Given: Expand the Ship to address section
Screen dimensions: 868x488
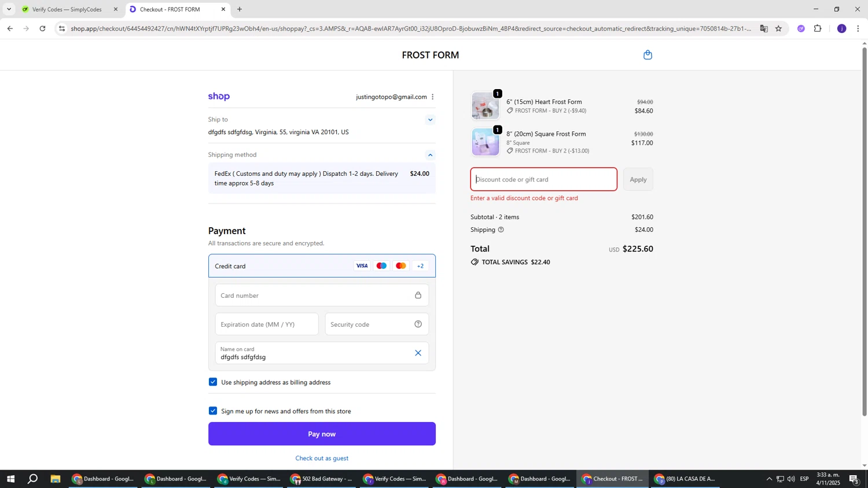Looking at the screenshot, I should 430,120.
